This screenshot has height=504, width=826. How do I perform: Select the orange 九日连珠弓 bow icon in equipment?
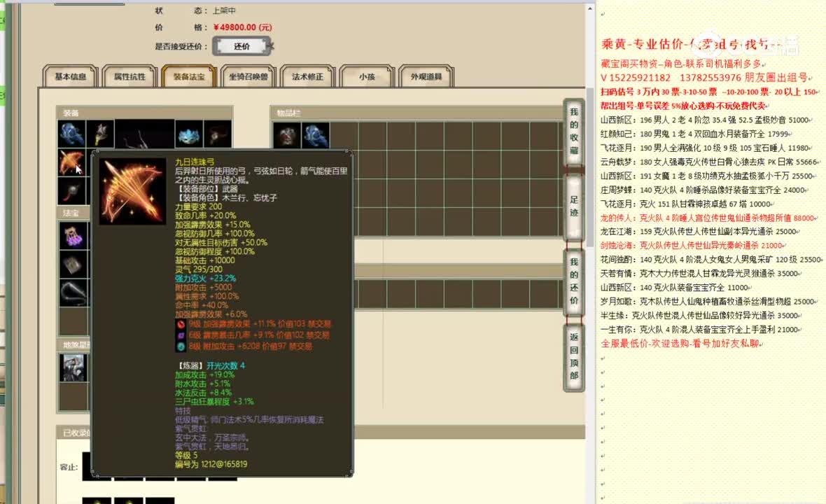point(71,162)
